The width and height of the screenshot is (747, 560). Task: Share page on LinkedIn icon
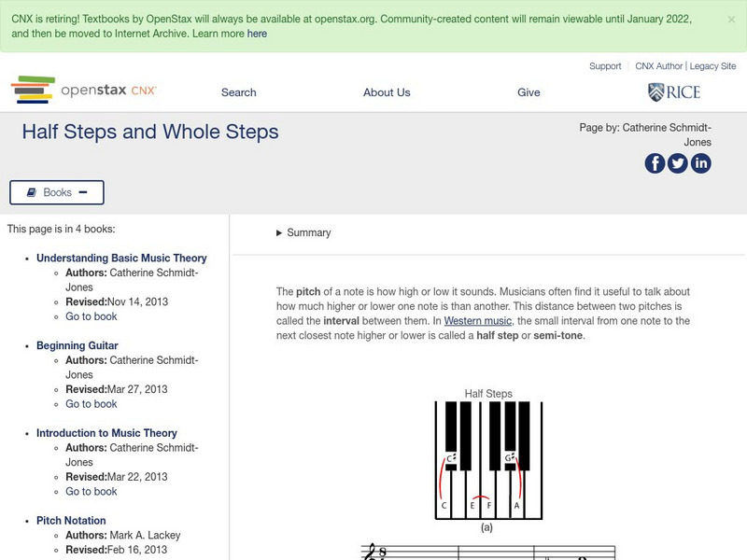click(x=700, y=163)
